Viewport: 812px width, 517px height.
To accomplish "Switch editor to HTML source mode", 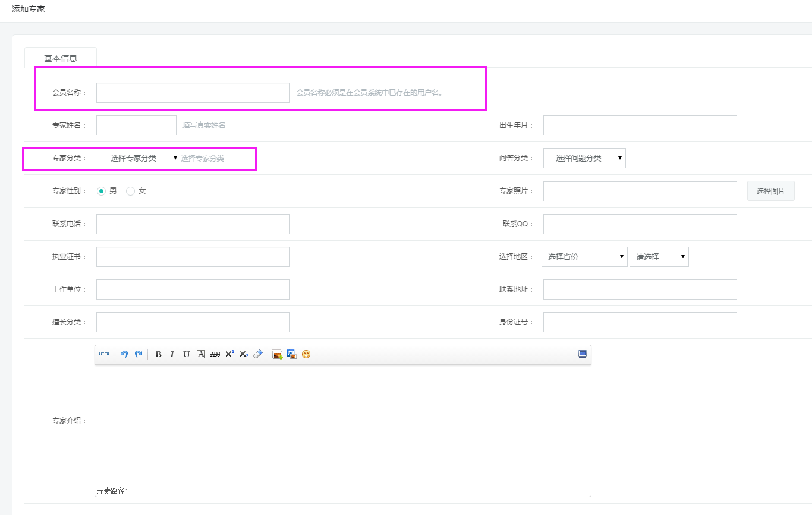I will pyautogui.click(x=104, y=354).
